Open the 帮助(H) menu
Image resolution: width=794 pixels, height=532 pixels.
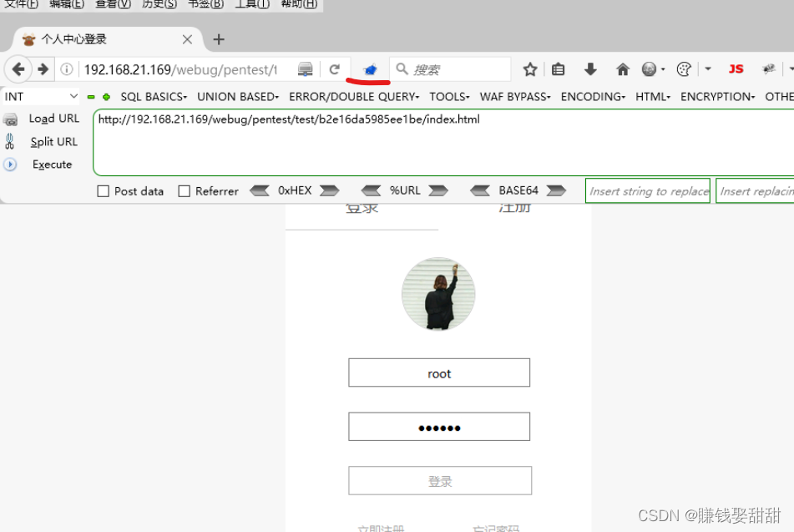[299, 4]
